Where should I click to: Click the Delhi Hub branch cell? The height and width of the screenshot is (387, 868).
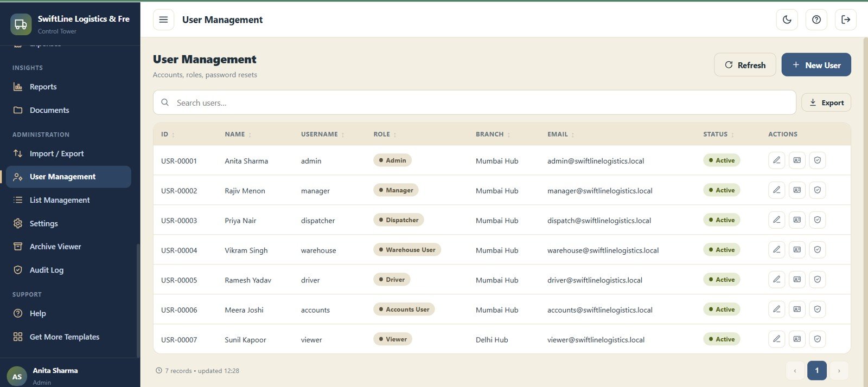click(492, 340)
